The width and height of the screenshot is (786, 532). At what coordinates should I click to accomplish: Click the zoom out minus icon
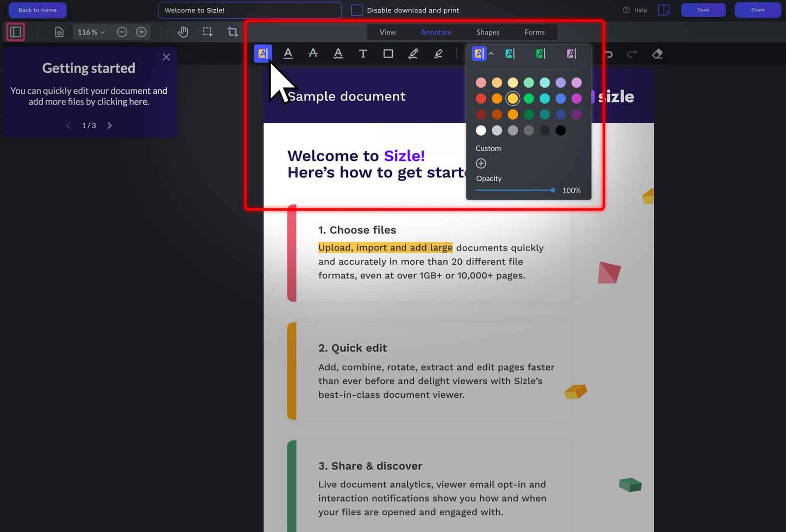click(x=122, y=32)
